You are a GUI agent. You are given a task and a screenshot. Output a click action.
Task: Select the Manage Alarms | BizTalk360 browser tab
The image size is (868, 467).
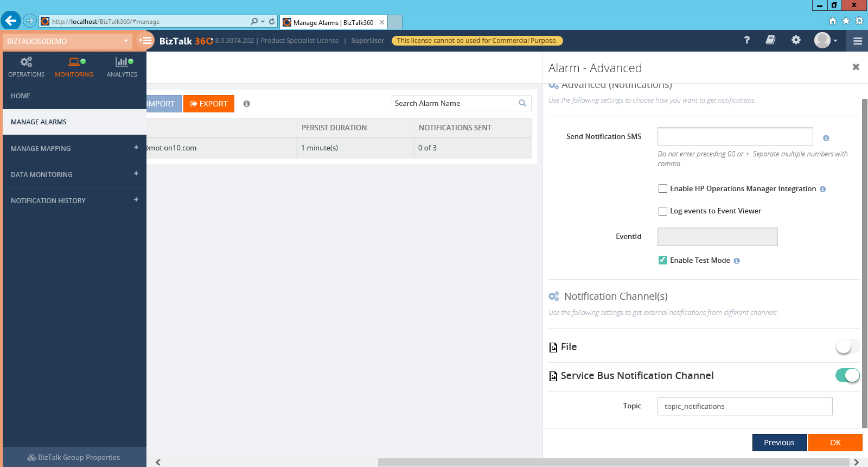pyautogui.click(x=333, y=22)
